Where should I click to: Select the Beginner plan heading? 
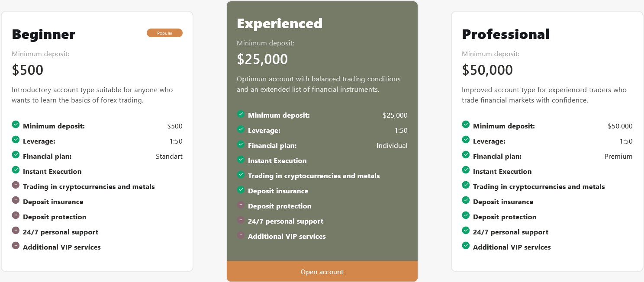coord(43,34)
